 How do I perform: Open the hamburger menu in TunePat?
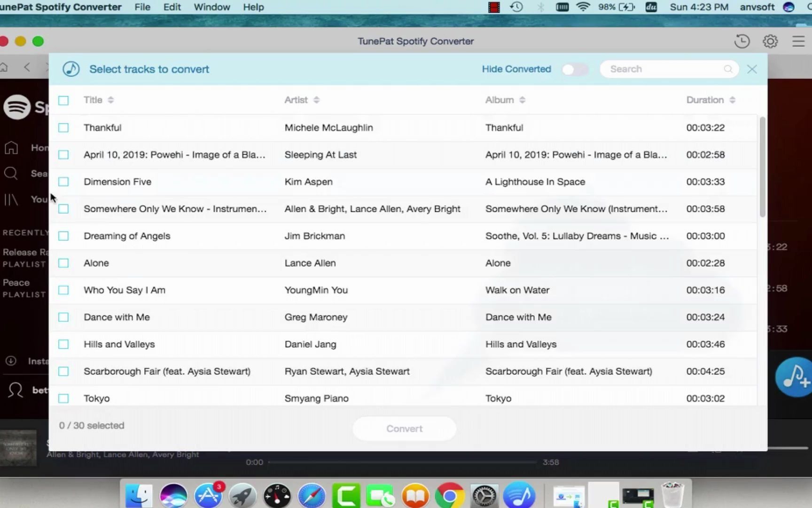(798, 41)
